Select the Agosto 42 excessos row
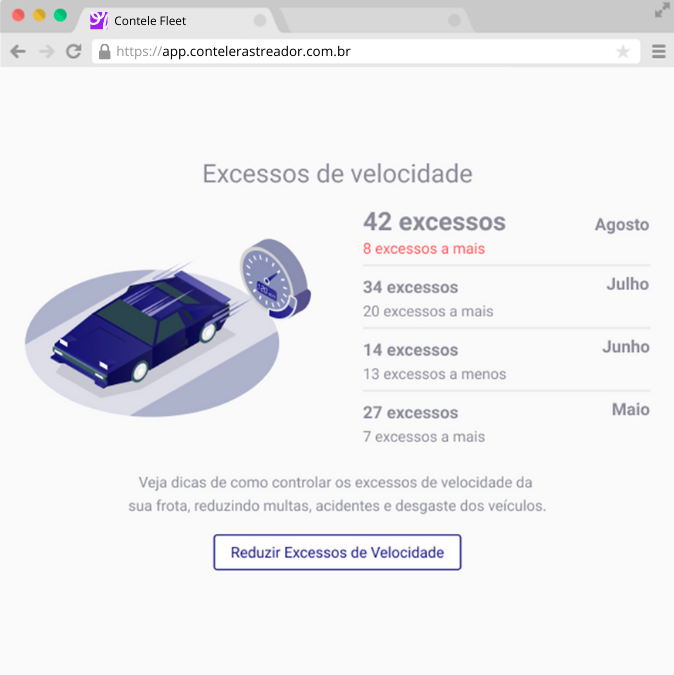674x675 pixels. point(506,234)
